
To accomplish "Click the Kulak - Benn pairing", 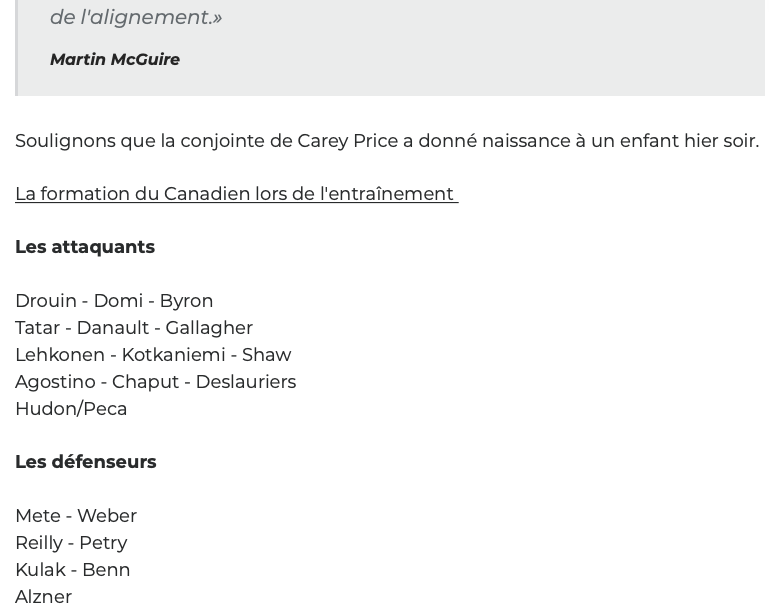I will pyautogui.click(x=73, y=570).
